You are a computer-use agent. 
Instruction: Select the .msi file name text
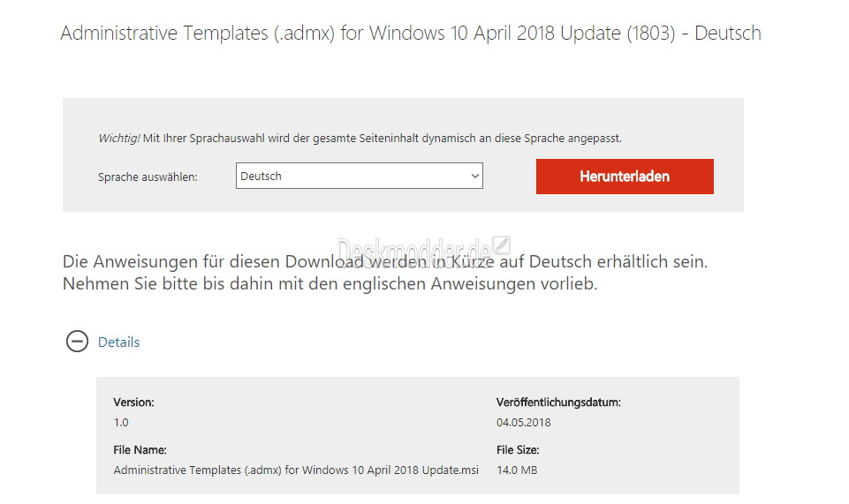coord(296,470)
